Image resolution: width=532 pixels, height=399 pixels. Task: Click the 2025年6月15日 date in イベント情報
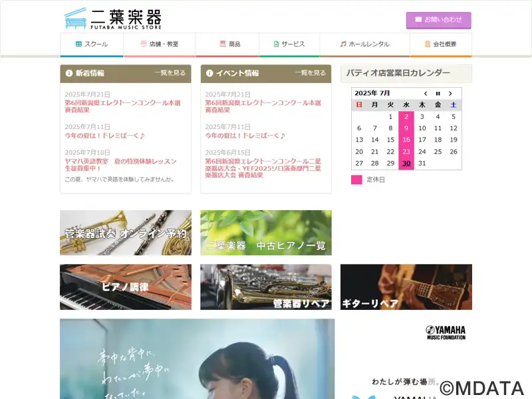click(x=227, y=153)
